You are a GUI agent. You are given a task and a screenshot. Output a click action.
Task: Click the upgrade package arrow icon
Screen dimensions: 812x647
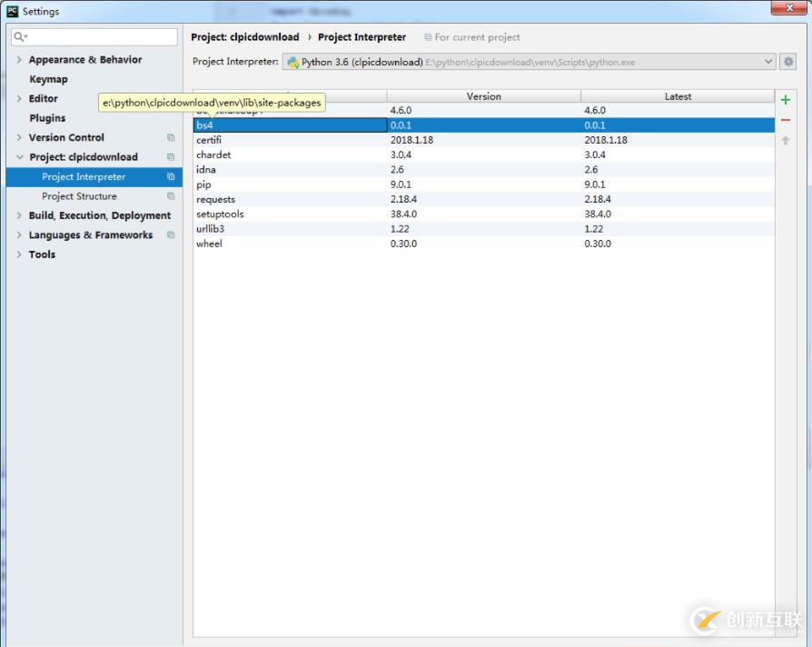(785, 140)
